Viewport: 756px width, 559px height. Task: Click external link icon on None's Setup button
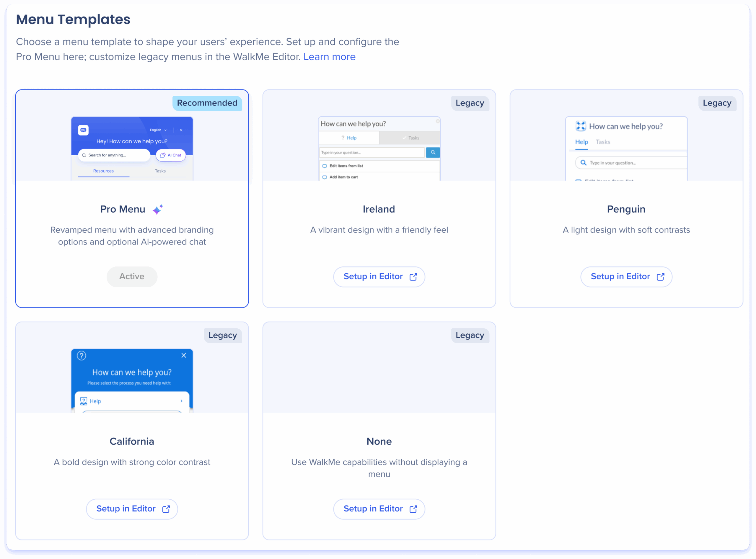click(413, 509)
